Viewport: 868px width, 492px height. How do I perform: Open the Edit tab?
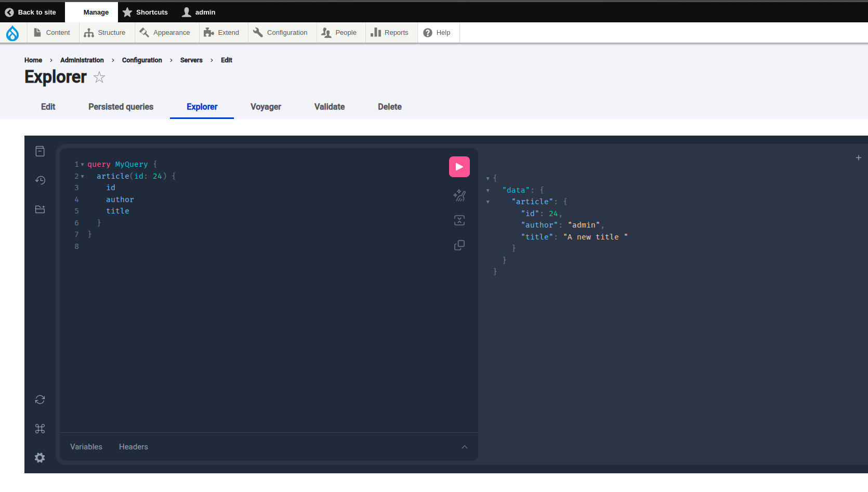coord(48,107)
